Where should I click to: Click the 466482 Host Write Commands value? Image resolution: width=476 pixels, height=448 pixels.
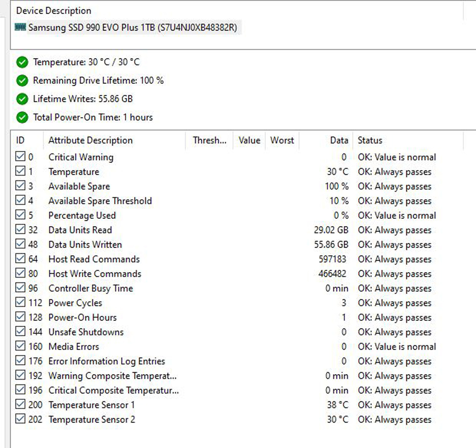(x=332, y=274)
